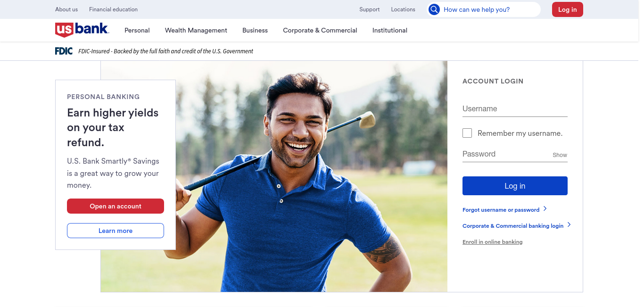Show the password characters
Viewport: 644px width, 307px height.
tap(560, 155)
